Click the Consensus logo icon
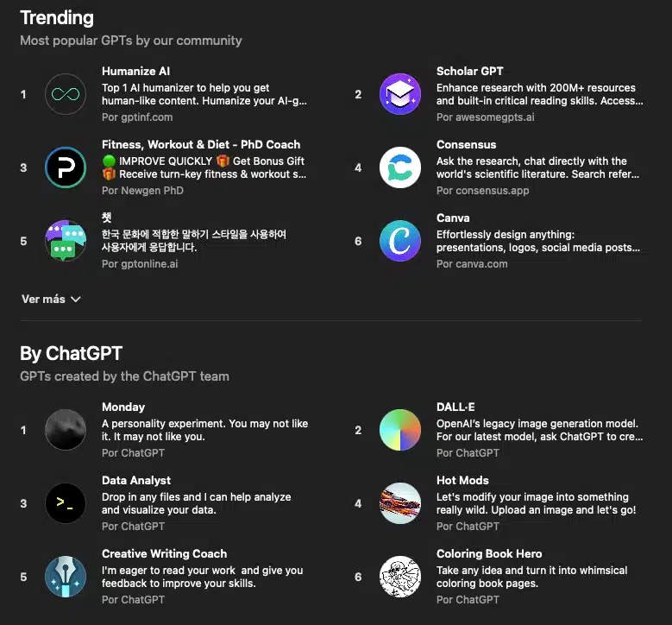Image resolution: width=672 pixels, height=625 pixels. click(x=400, y=167)
